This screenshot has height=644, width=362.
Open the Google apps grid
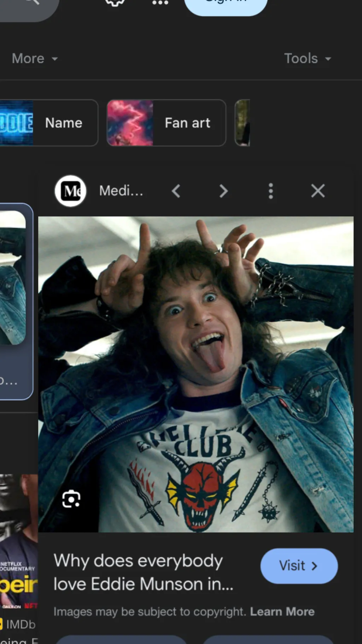pyautogui.click(x=160, y=3)
